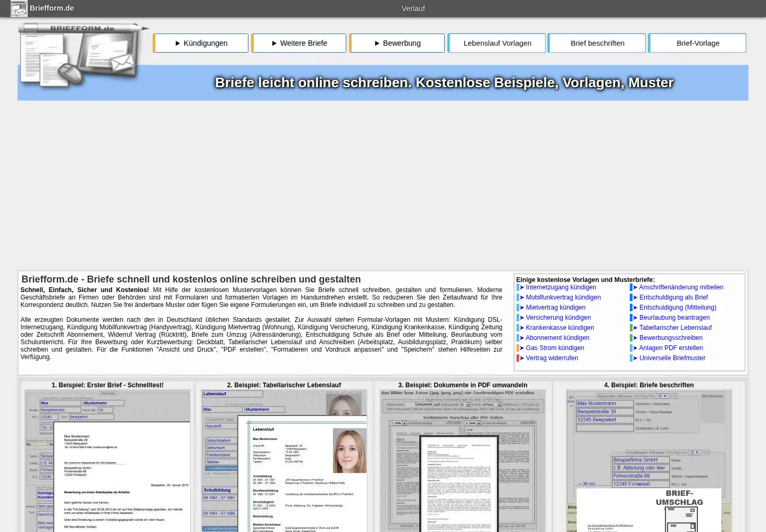Expand the Weitere Briefe dropdown menu
Image resolution: width=766 pixels, height=532 pixels.
point(299,43)
